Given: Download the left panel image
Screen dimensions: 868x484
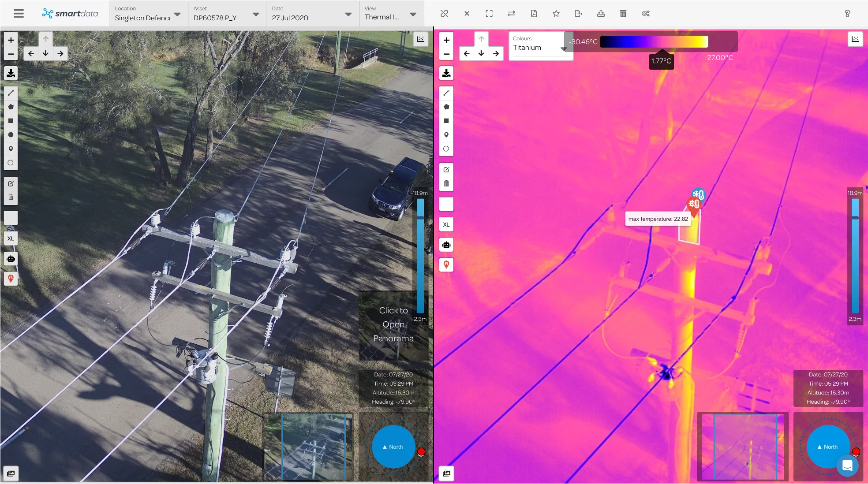Looking at the screenshot, I should click(11, 73).
